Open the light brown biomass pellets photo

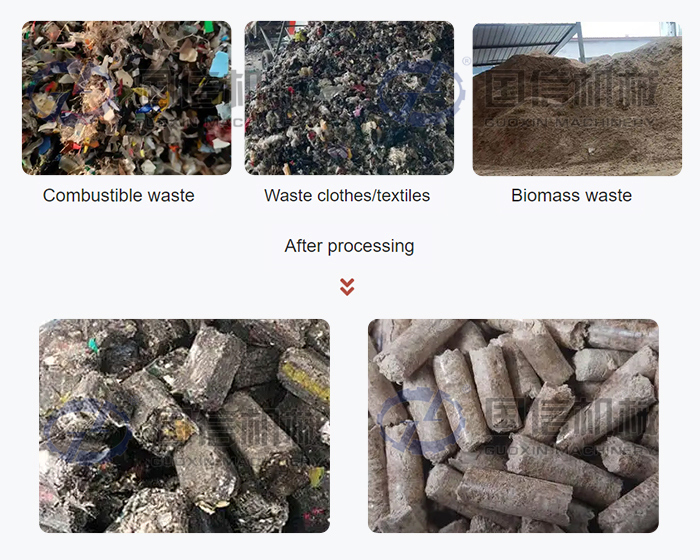(513, 426)
